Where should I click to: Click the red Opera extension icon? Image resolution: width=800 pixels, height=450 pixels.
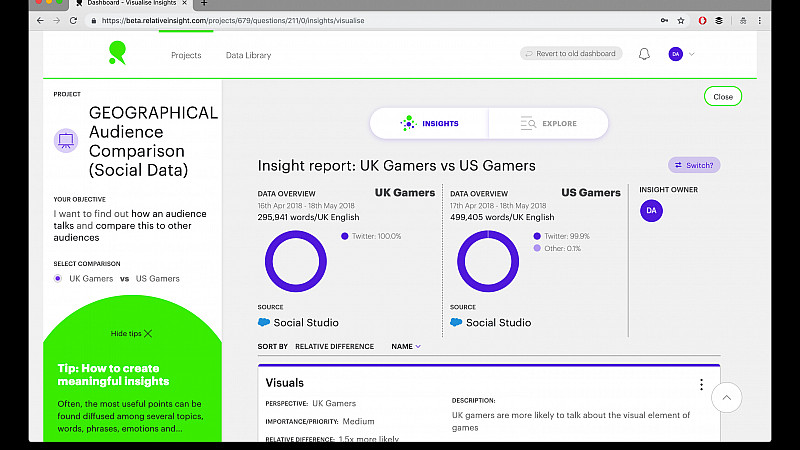click(703, 20)
